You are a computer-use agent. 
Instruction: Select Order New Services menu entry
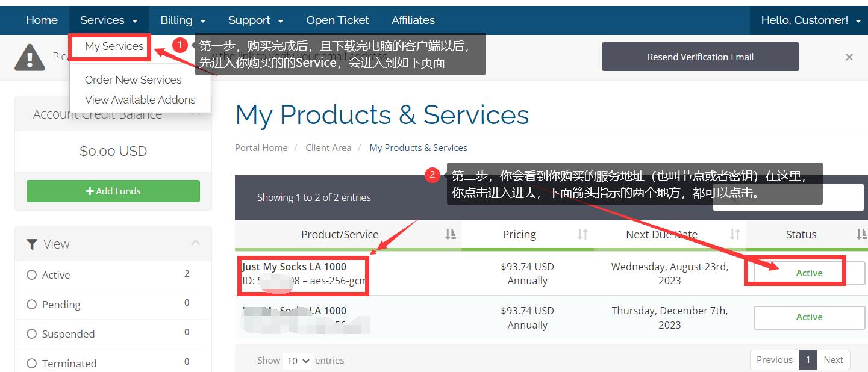tap(133, 80)
